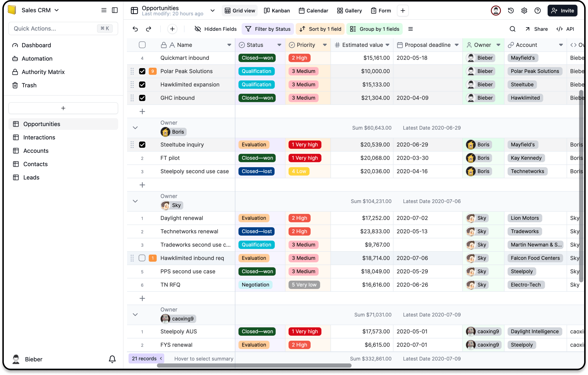Open notifications via the bell icon
Viewport: 588px width, 375px height.
point(112,359)
